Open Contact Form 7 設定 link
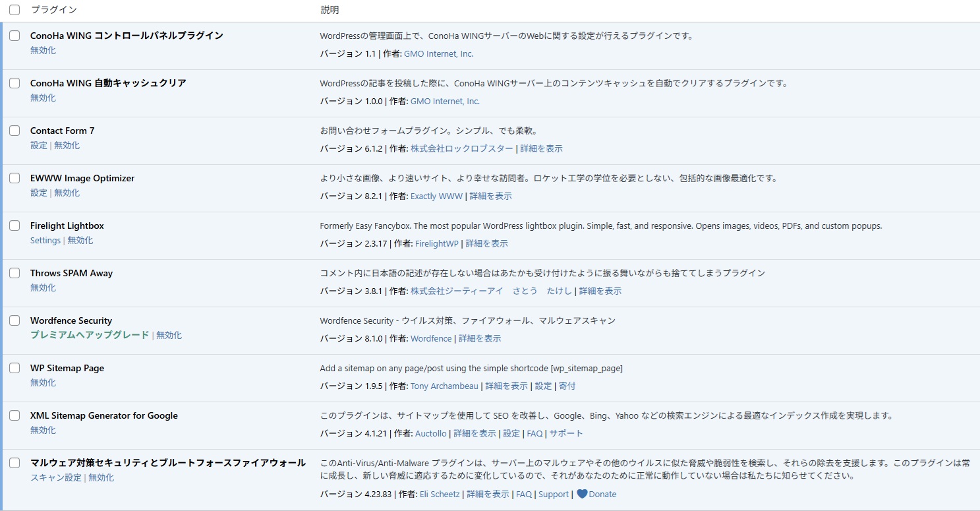Image resolution: width=980 pixels, height=511 pixels. point(39,145)
